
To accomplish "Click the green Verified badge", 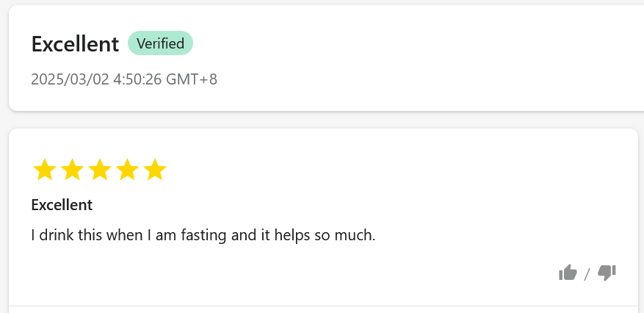I will [x=160, y=43].
